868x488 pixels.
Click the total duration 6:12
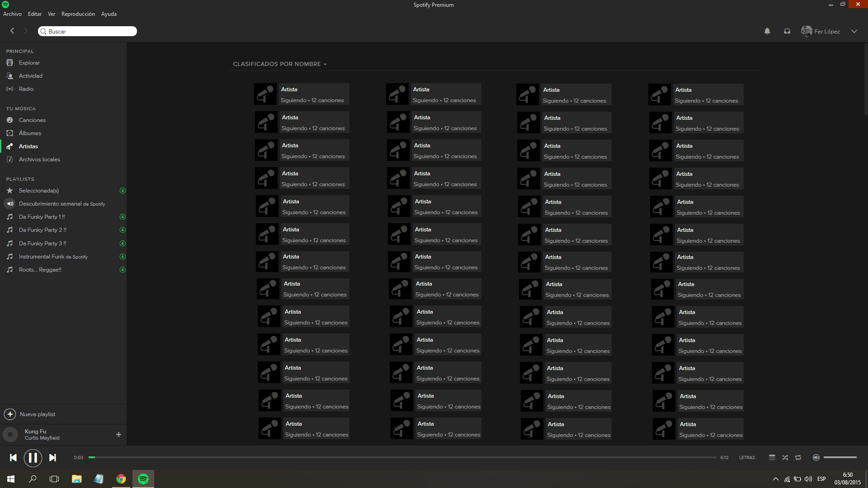[x=724, y=458]
